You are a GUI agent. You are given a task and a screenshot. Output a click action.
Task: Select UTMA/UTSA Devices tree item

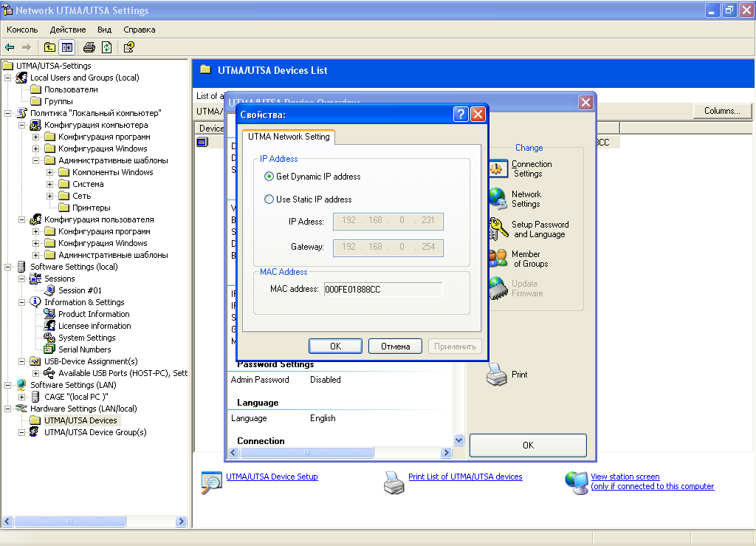coord(80,420)
